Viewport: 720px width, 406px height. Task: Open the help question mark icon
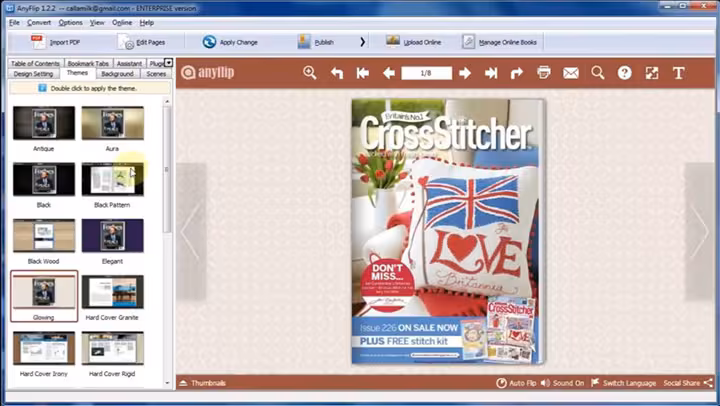pyautogui.click(x=624, y=73)
